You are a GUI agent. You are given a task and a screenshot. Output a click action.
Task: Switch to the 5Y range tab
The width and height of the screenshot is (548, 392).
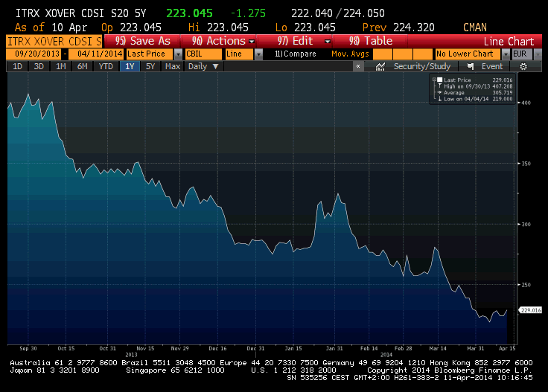(150, 66)
